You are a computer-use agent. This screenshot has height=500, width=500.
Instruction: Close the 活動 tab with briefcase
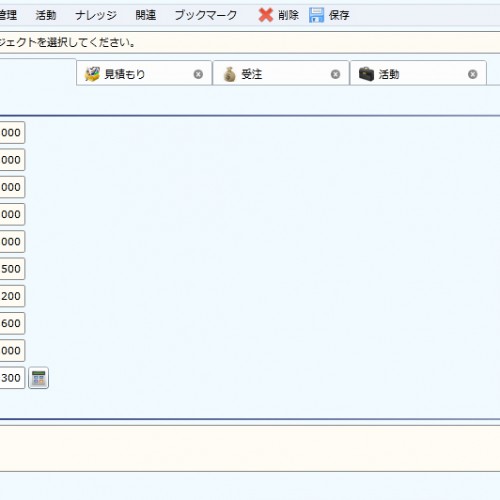[472, 74]
